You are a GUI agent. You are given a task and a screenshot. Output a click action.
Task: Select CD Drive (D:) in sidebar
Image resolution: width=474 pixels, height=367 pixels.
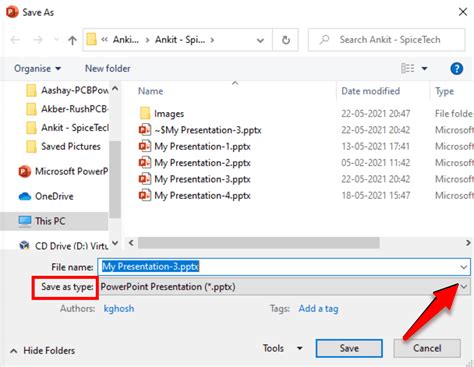(x=63, y=246)
